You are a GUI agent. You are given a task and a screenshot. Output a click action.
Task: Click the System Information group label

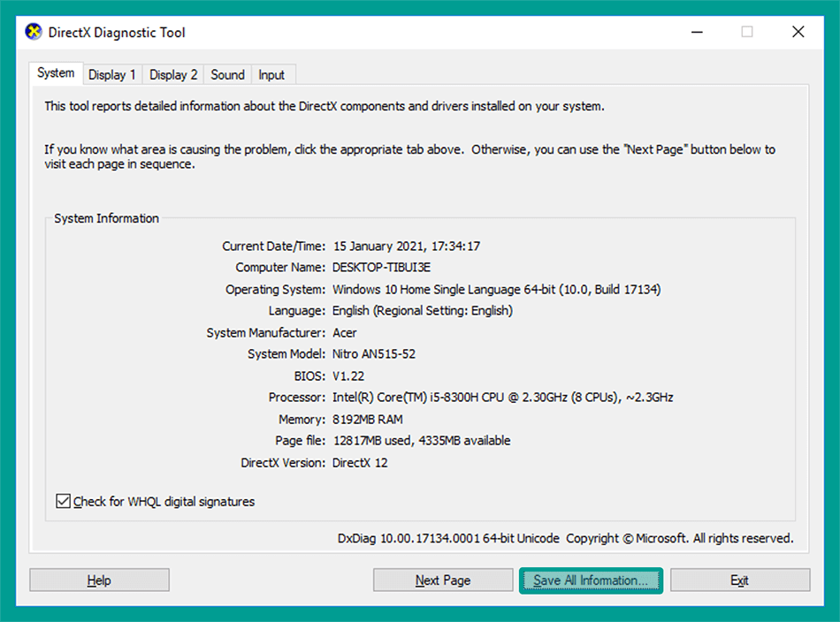tap(107, 218)
